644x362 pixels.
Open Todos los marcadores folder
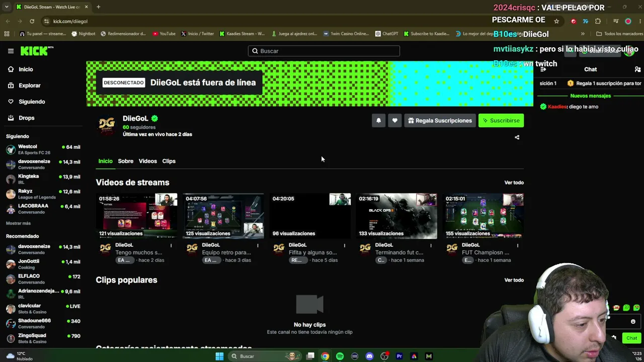pyautogui.click(x=619, y=34)
